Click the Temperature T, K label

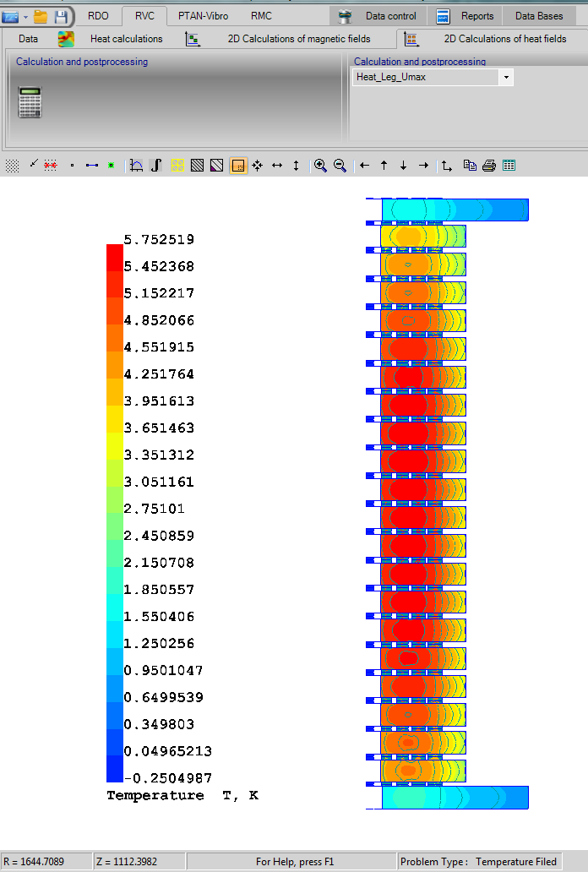[x=182, y=796]
